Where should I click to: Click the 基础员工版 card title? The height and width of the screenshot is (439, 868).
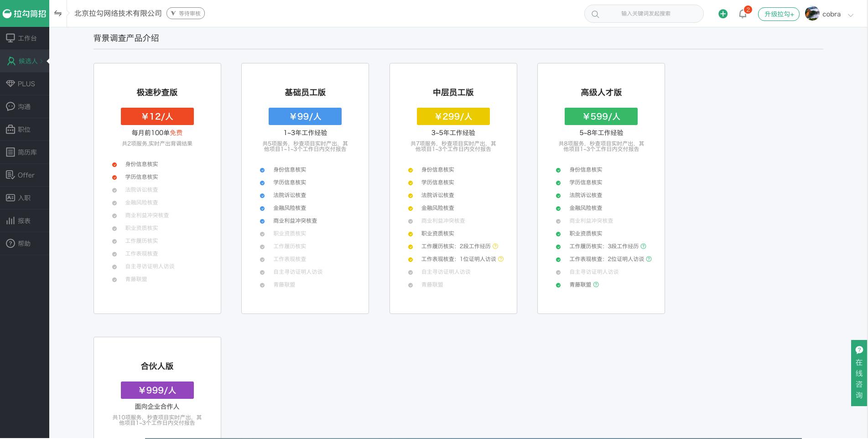pos(305,92)
